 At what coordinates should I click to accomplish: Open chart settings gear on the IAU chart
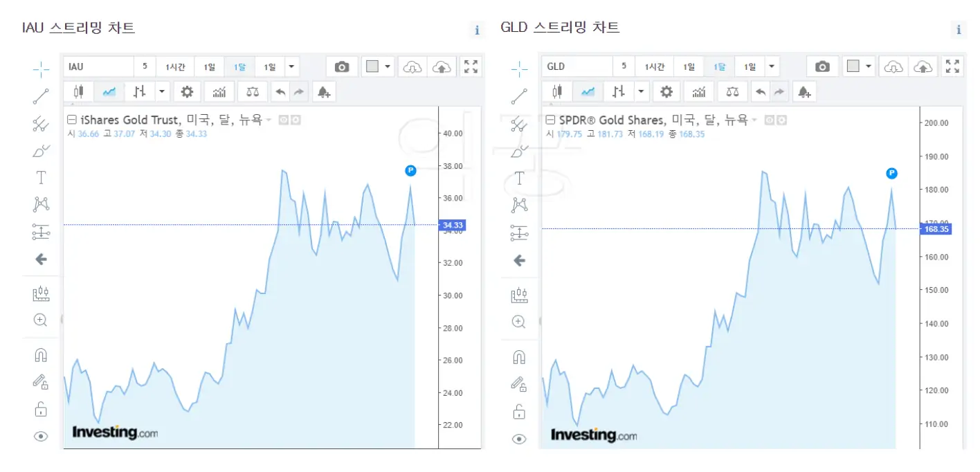(x=186, y=91)
